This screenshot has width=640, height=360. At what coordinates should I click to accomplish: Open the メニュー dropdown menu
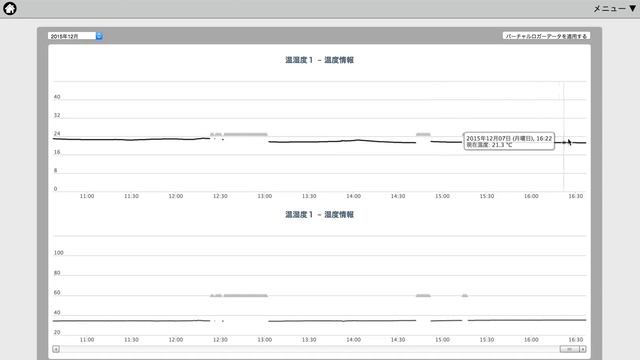(615, 8)
